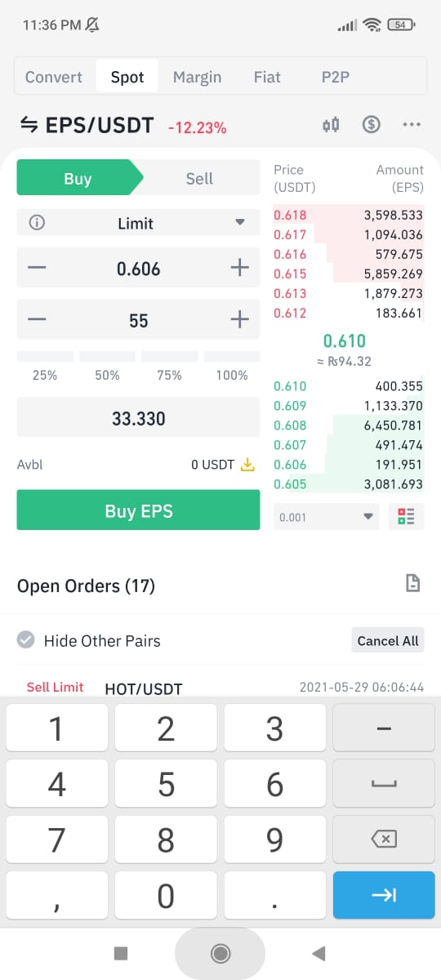The image size is (441, 980).
Task: Increase price with the plus next to 0.606
Action: pos(239,268)
